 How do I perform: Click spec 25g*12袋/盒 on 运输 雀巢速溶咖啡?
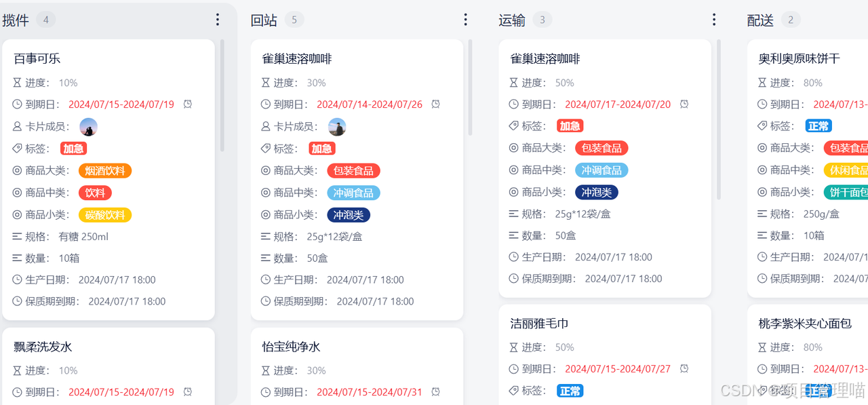point(583,214)
